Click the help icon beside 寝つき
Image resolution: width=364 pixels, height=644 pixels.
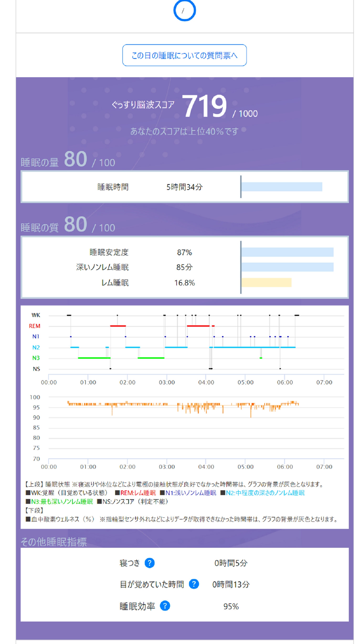click(x=150, y=563)
